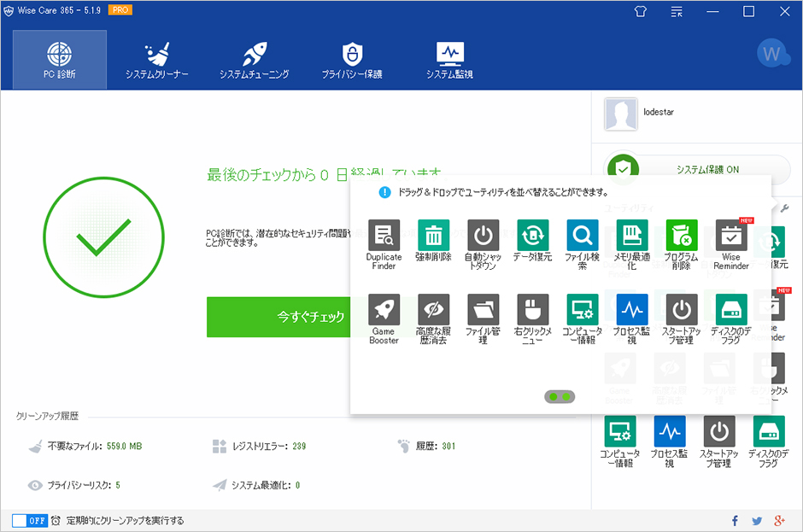Launch the メモリ最適化 memory utility
Screen dimensions: 803x532
click(x=632, y=236)
